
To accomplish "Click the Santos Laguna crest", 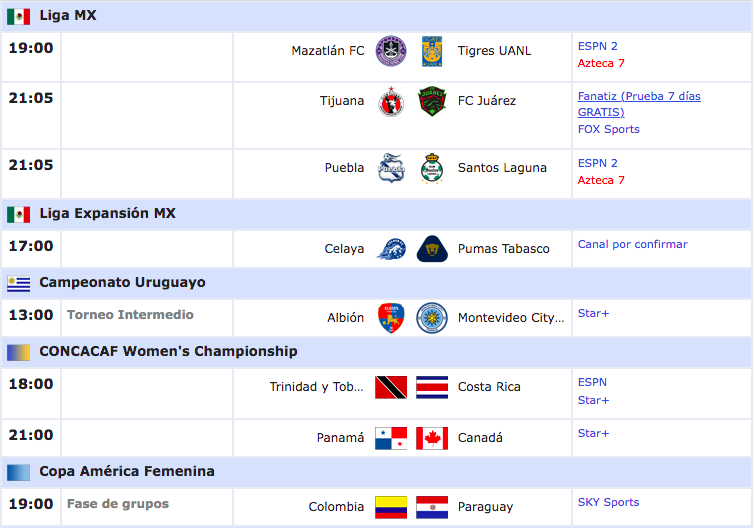I will click(432, 168).
